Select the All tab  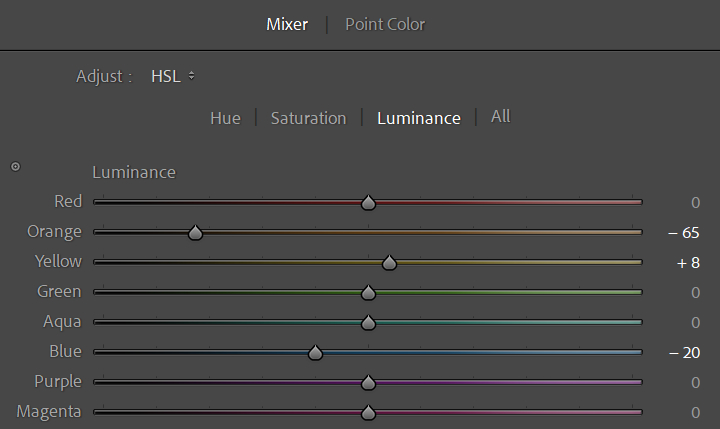point(501,116)
